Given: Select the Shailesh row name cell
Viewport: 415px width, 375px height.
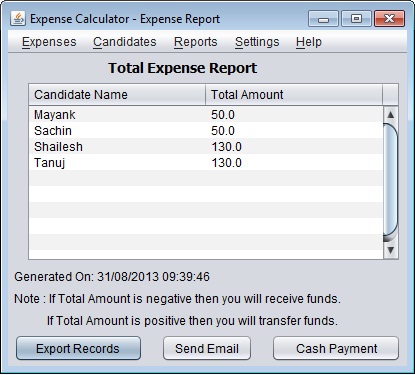Looking at the screenshot, I should 117,147.
